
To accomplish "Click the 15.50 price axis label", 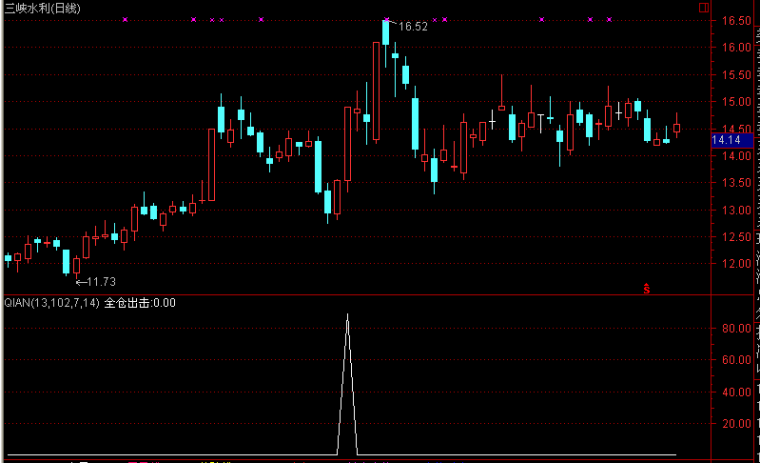I will (736, 75).
